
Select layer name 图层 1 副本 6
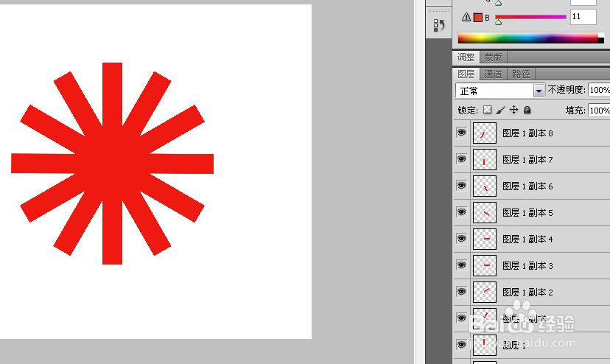click(x=527, y=186)
